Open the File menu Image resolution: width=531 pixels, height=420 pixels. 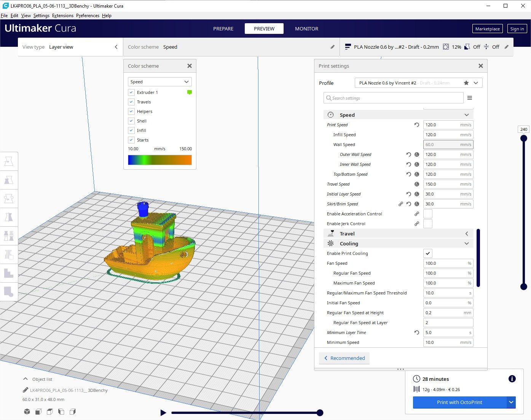click(4, 16)
